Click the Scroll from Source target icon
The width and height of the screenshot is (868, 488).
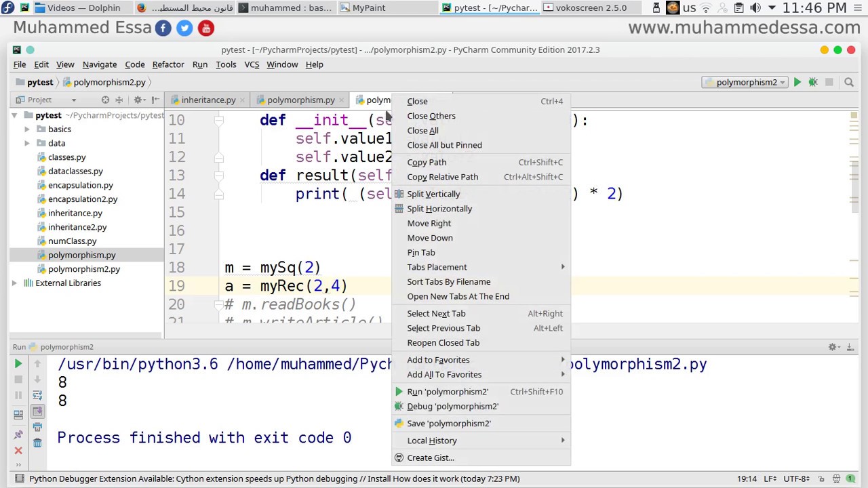pyautogui.click(x=105, y=100)
